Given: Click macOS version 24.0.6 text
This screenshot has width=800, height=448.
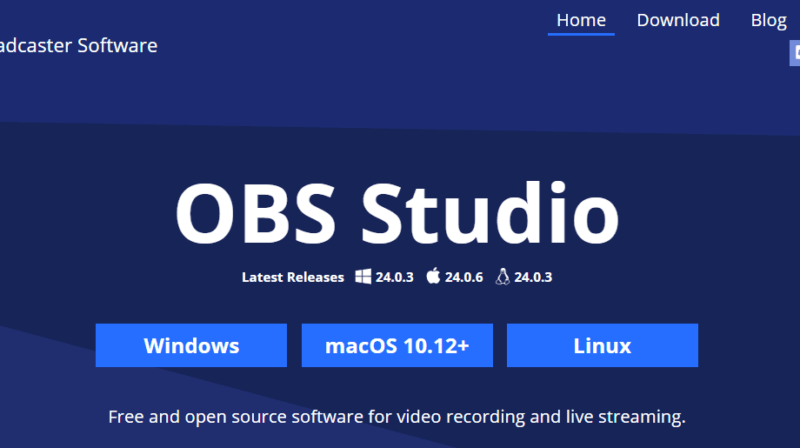Looking at the screenshot, I should [x=464, y=277].
